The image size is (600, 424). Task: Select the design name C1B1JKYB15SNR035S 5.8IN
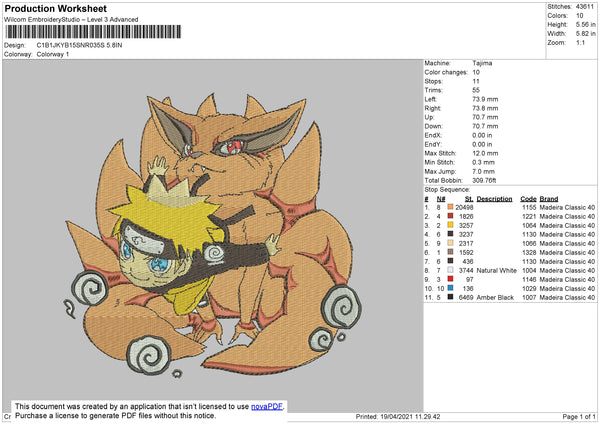(79, 45)
